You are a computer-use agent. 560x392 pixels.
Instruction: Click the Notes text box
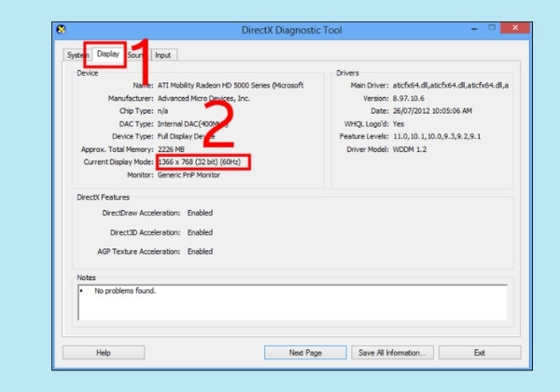tap(292, 302)
